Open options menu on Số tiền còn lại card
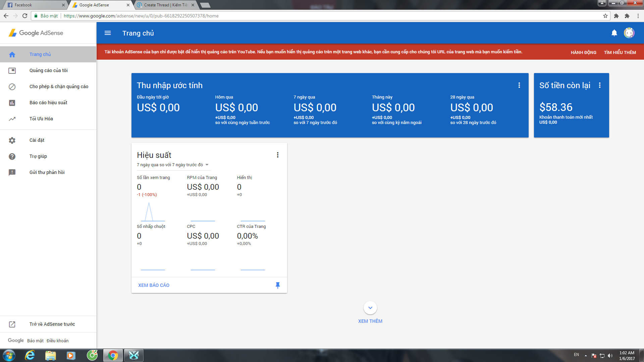 600,85
